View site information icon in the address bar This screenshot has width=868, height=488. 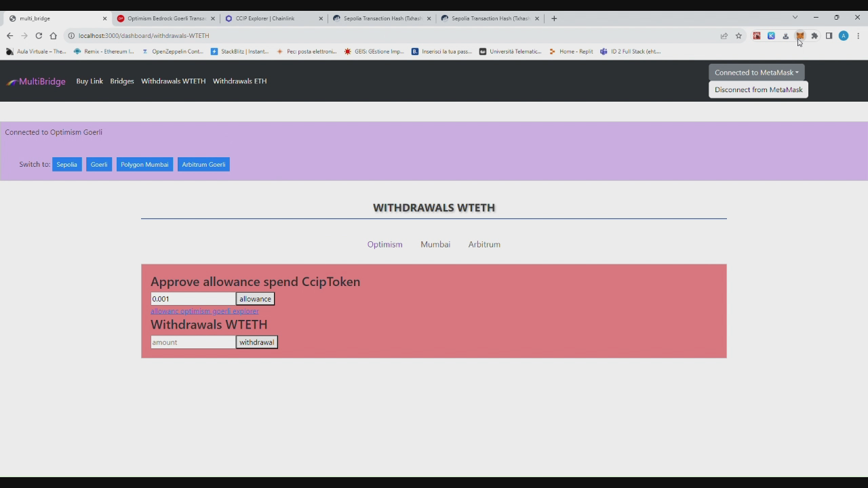pyautogui.click(x=71, y=36)
